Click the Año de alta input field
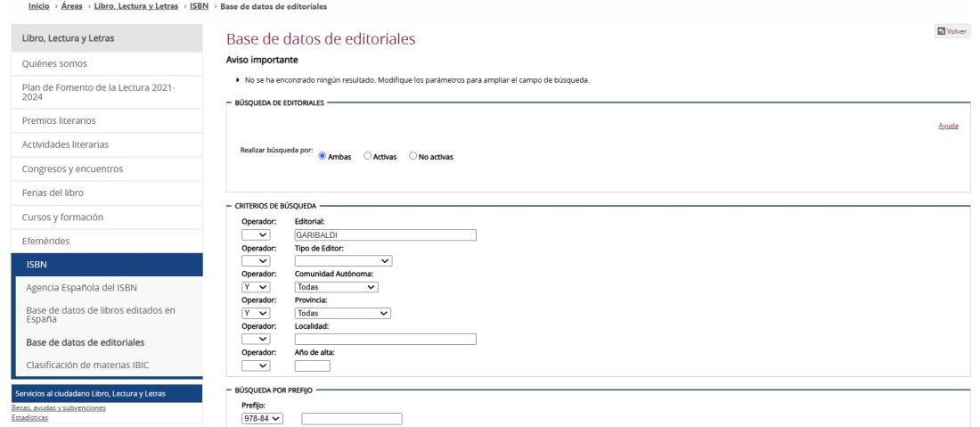Screen dimensions: 980x427 [x=312, y=365]
